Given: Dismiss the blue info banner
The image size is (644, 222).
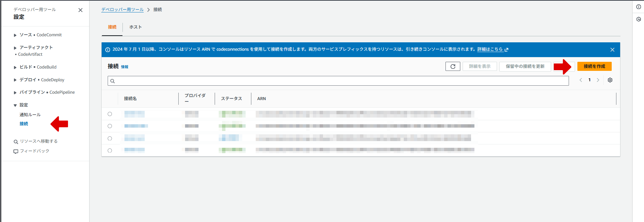Looking at the screenshot, I should point(612,50).
